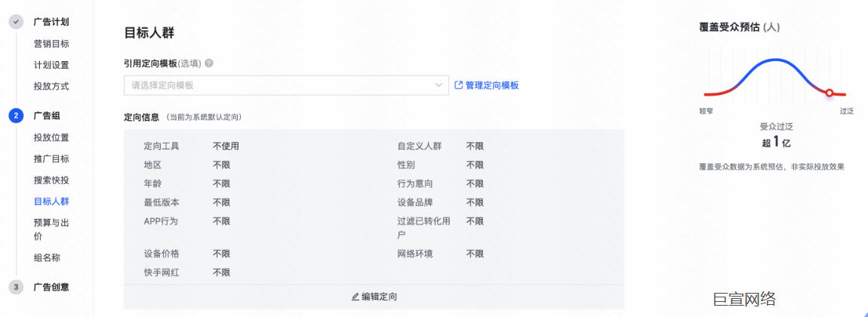Click the 超1亿 audience estimate
The height and width of the screenshot is (317, 868).
pos(776,142)
